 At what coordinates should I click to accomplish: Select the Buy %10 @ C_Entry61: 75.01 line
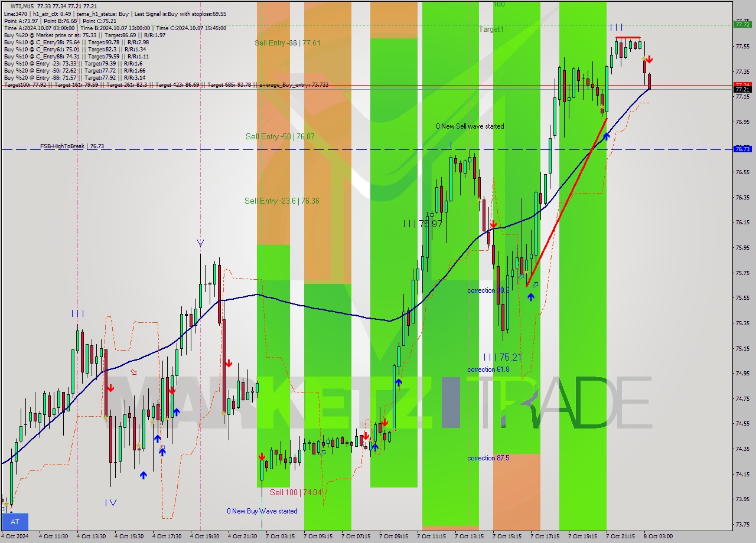click(74, 49)
